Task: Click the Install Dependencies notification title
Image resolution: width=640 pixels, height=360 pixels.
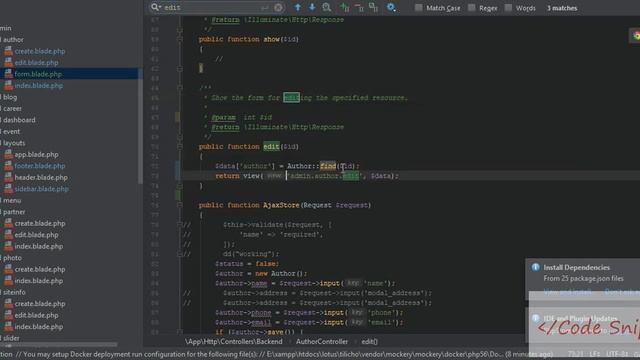Action: (576, 267)
